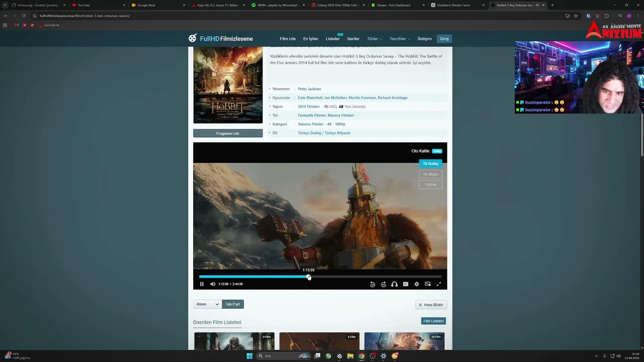Click the taskbar Ara search box
This screenshot has width=644, height=362.
(284, 356)
